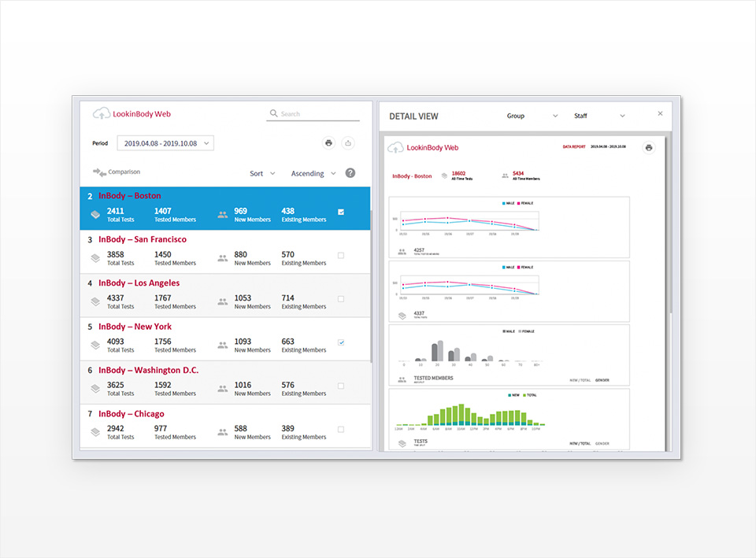This screenshot has height=558, width=756.
Task: Click the members icon beside TESTED MEMBERS chart title
Action: point(402,379)
